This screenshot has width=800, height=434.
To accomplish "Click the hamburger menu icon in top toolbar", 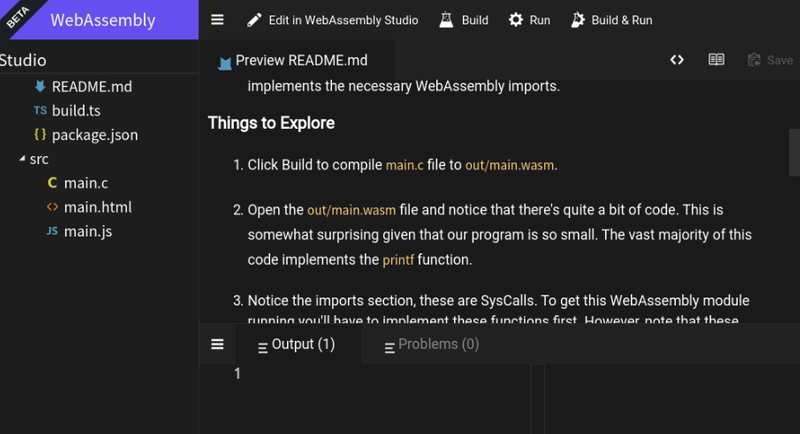I will (217, 20).
